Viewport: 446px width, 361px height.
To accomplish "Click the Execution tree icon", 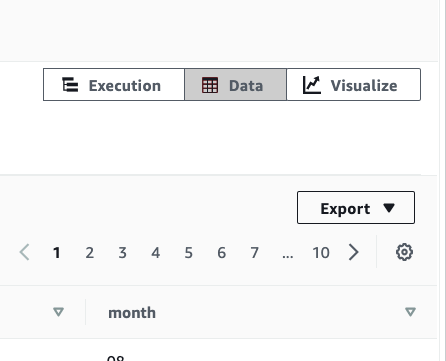I will [x=70, y=85].
